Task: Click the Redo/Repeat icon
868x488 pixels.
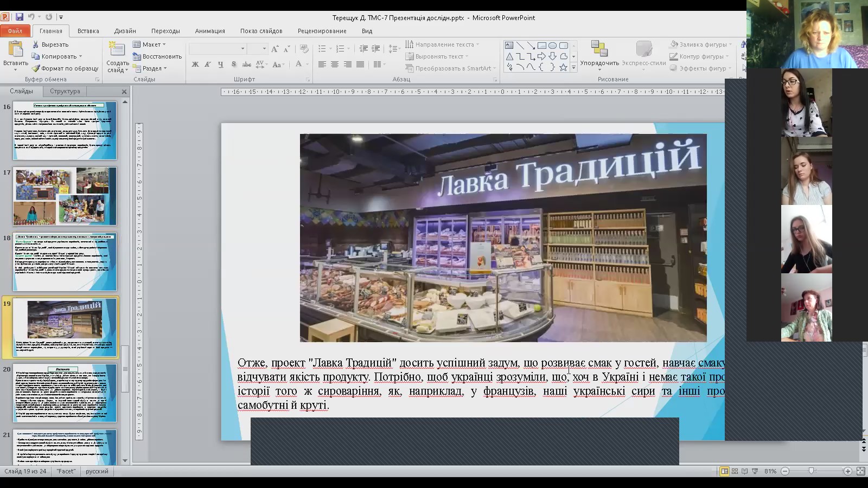Action: point(49,17)
